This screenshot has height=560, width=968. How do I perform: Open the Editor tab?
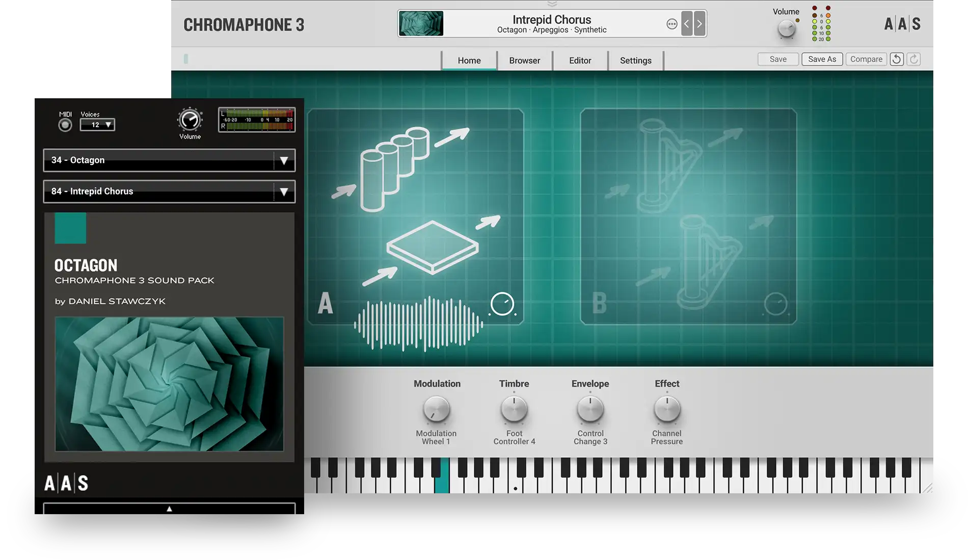[x=580, y=61]
